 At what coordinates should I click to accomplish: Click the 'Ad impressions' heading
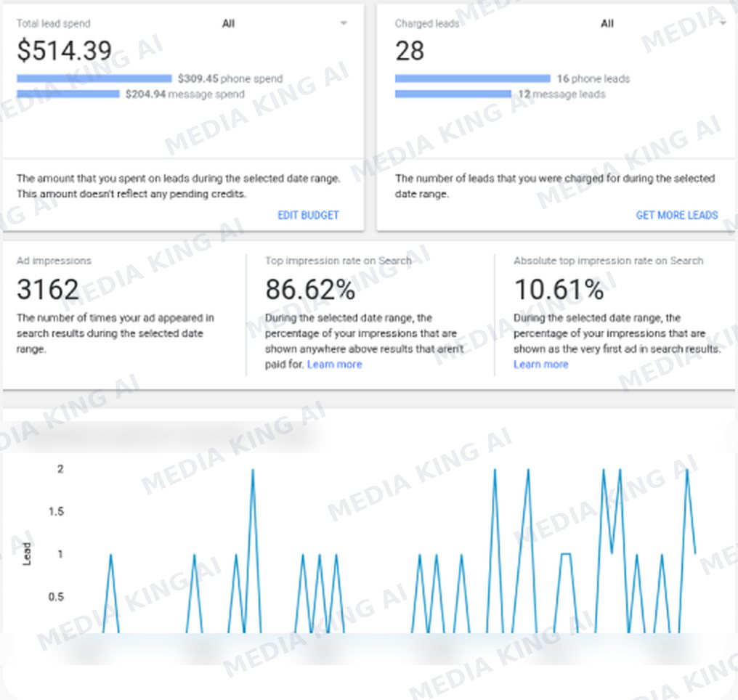coord(54,261)
